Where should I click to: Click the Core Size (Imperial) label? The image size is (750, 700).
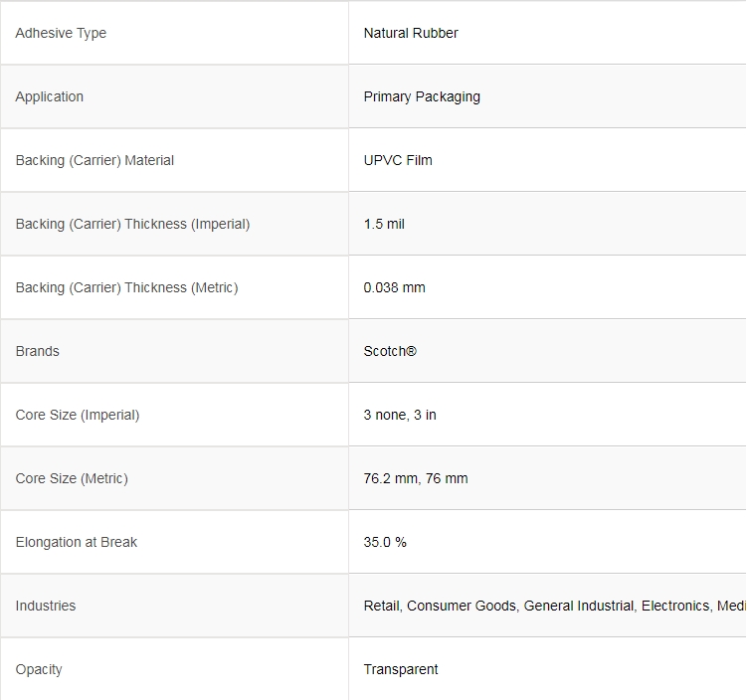coord(78,415)
